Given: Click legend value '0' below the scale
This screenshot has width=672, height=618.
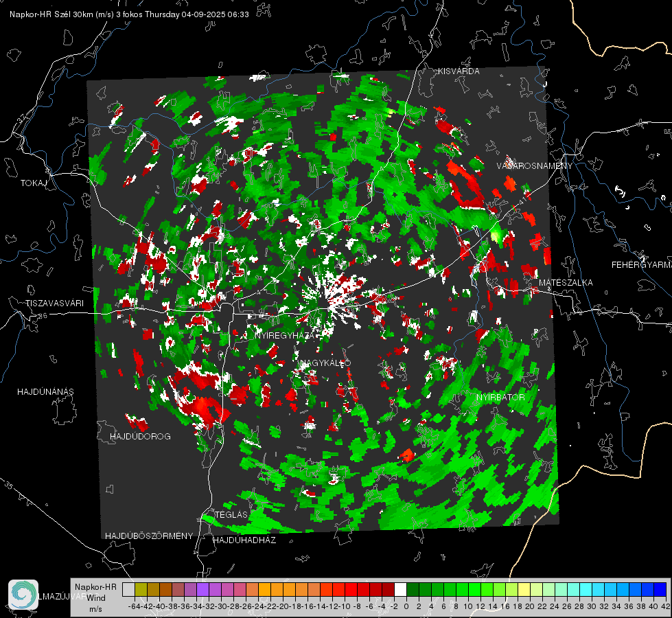Looking at the screenshot, I should point(407,606).
